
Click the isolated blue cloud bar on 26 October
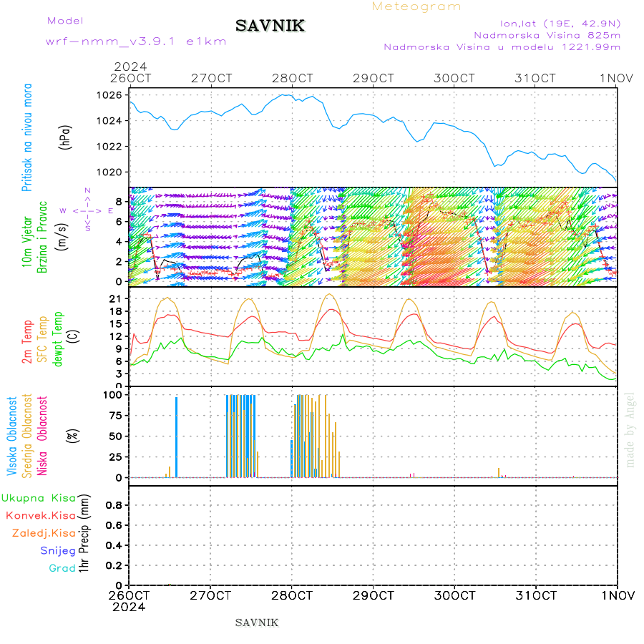click(176, 437)
